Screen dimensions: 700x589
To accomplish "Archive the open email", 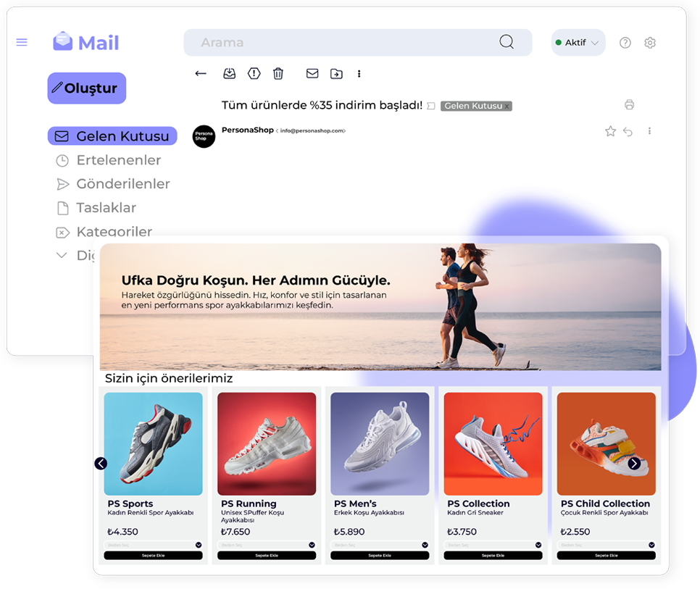I will pyautogui.click(x=229, y=74).
